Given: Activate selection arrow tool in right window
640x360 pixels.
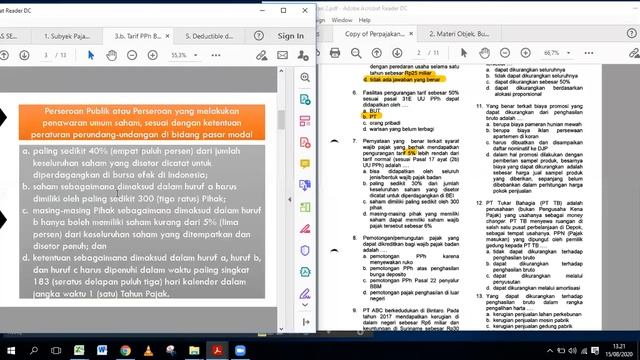Looking at the screenshot, I should click(x=464, y=53).
